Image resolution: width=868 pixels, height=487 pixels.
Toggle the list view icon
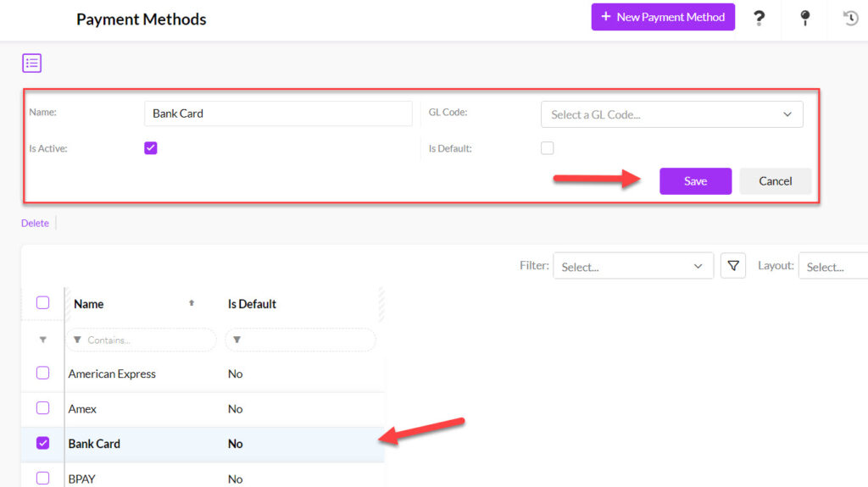coord(31,63)
